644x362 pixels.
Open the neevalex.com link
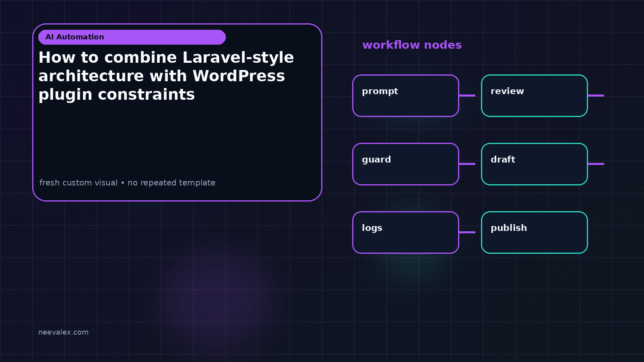[x=63, y=332]
